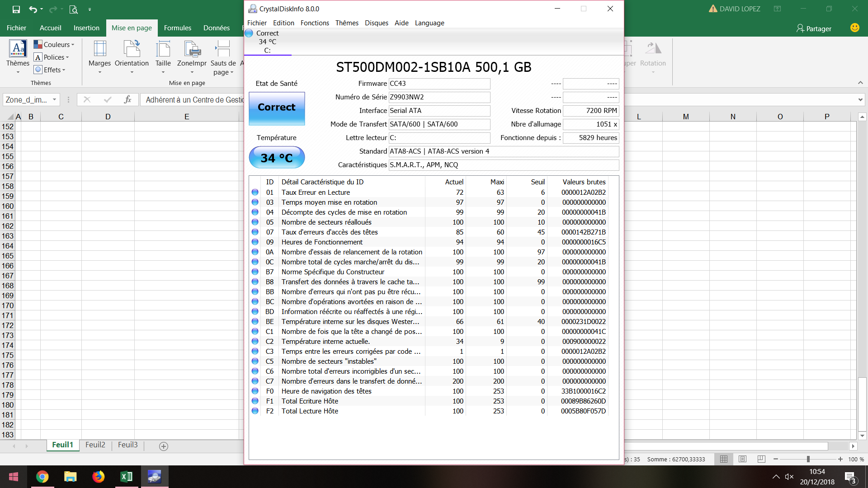868x488 pixels.
Task: Open the Name Box dropdown arrow
Action: (x=54, y=100)
